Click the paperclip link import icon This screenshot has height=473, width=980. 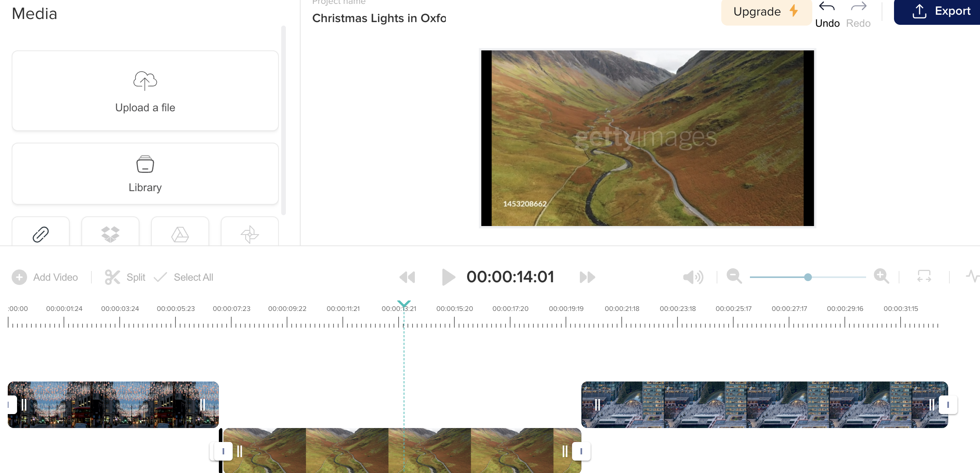click(41, 234)
